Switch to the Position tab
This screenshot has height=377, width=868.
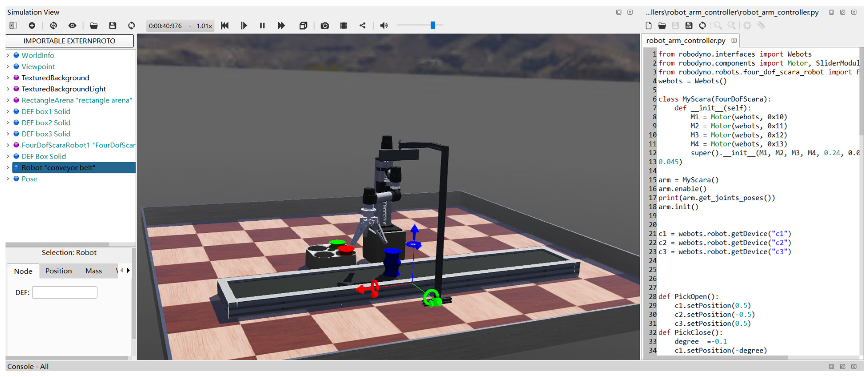tap(59, 271)
